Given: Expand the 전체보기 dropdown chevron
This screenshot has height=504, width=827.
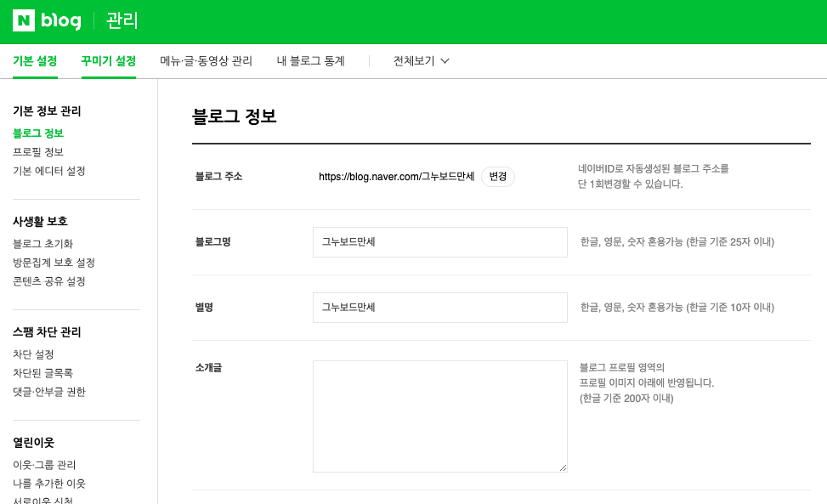Looking at the screenshot, I should click(445, 61).
